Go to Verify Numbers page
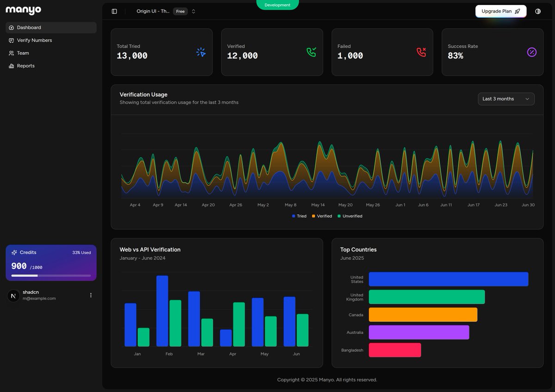 click(51, 40)
